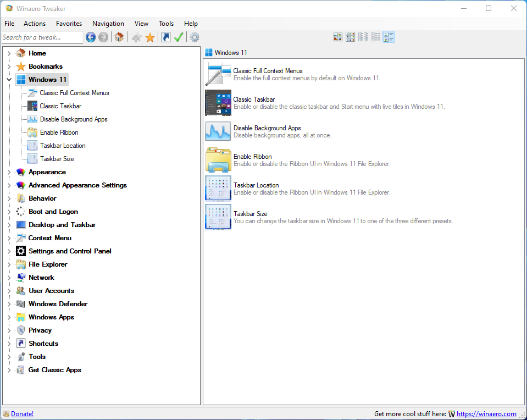Expand the Behavior category chevron
Screen dimensions: 527x420
coord(9,198)
